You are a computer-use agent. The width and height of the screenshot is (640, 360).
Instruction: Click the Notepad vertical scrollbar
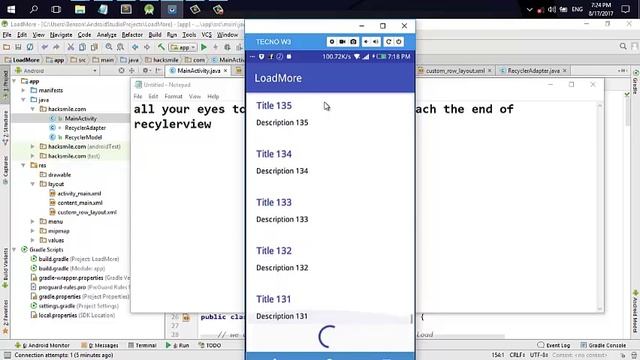pos(600,207)
